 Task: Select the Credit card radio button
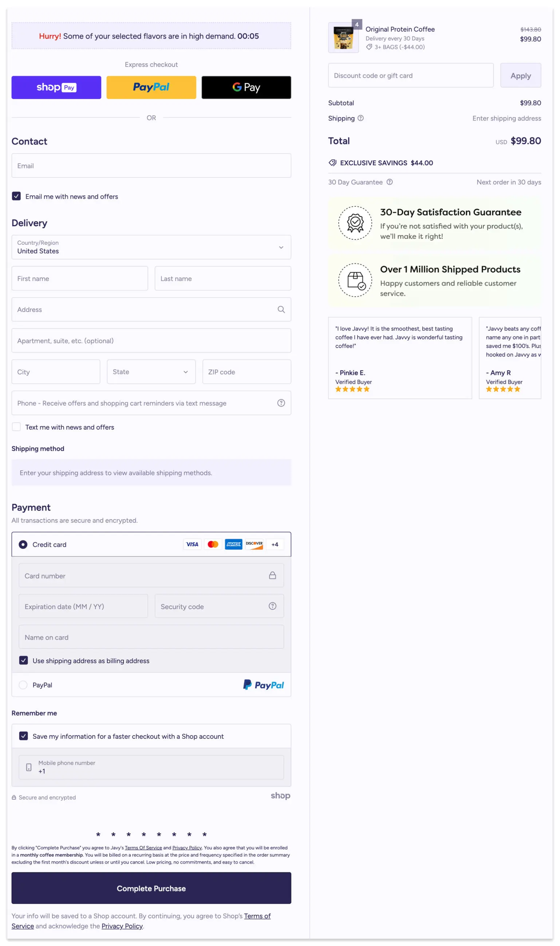pyautogui.click(x=23, y=544)
